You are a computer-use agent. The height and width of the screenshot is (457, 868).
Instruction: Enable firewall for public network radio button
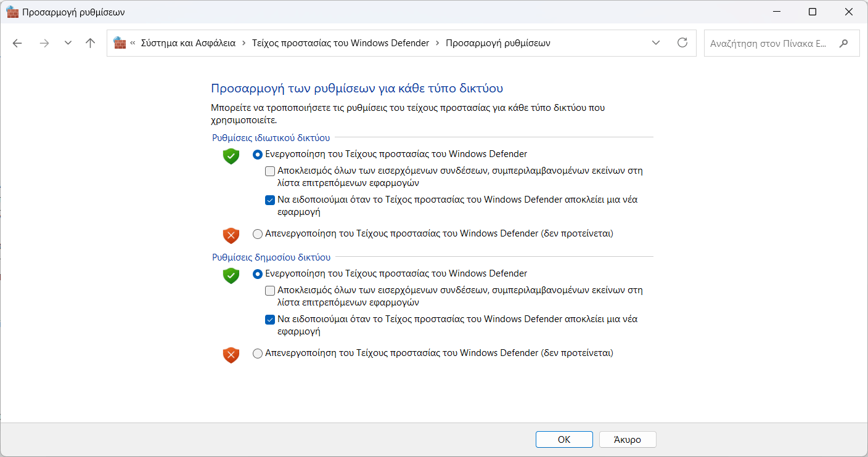pos(258,274)
